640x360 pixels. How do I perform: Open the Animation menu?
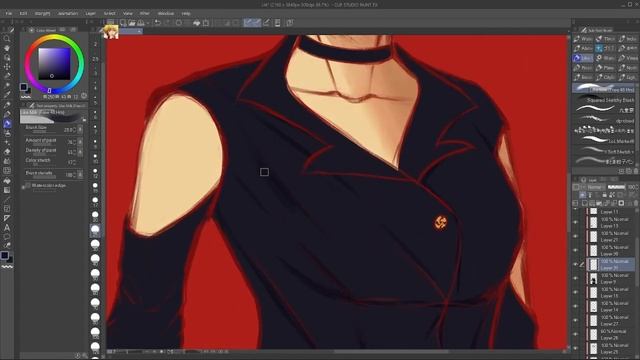click(68, 13)
